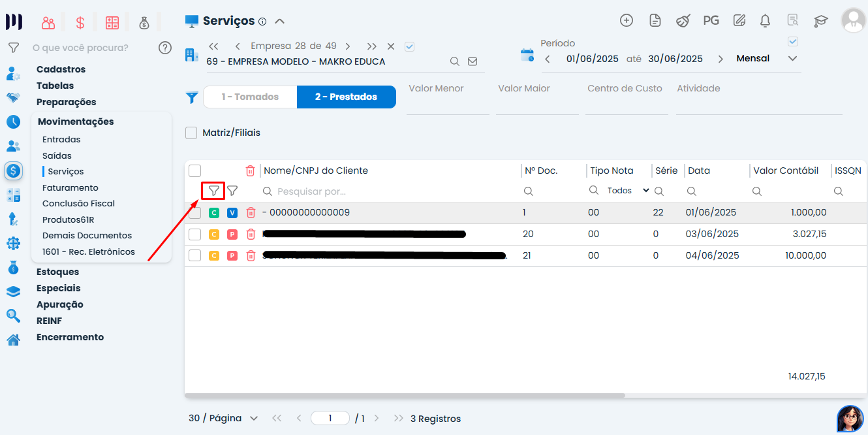The image size is (868, 435).
Task: Click the graduation cap training icon
Action: [x=821, y=20]
